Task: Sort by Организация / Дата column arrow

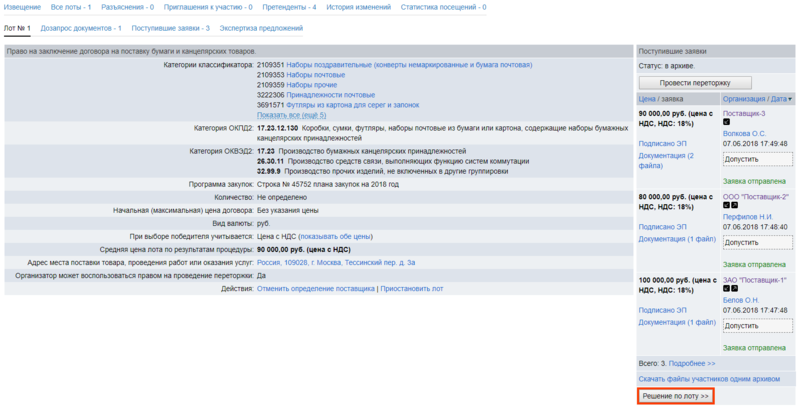Action: click(790, 99)
